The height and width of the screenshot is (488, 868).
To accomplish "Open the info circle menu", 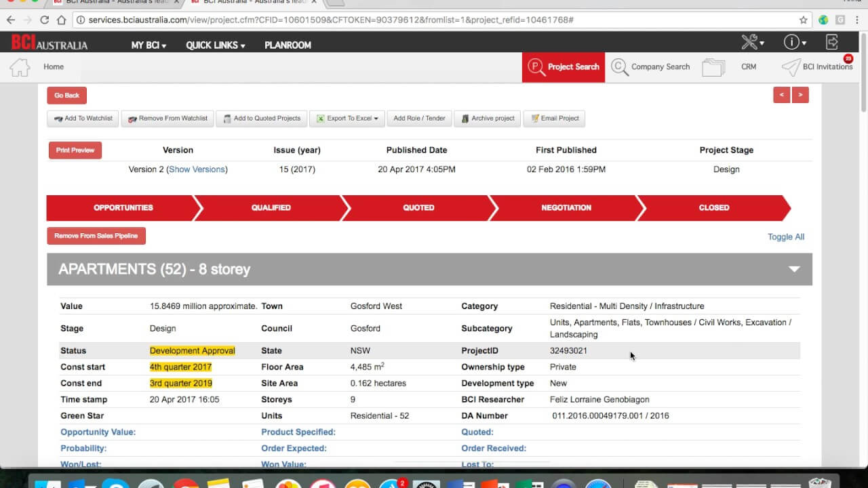I will (x=795, y=42).
